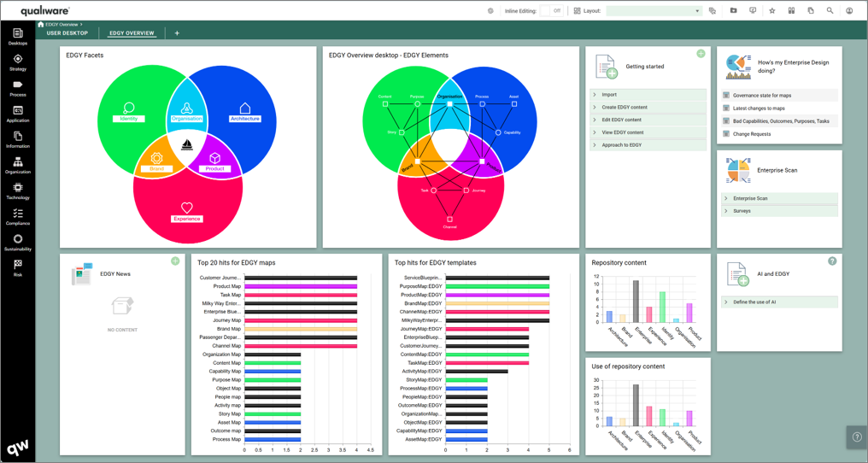Open the Organization sidebar section

point(18,166)
